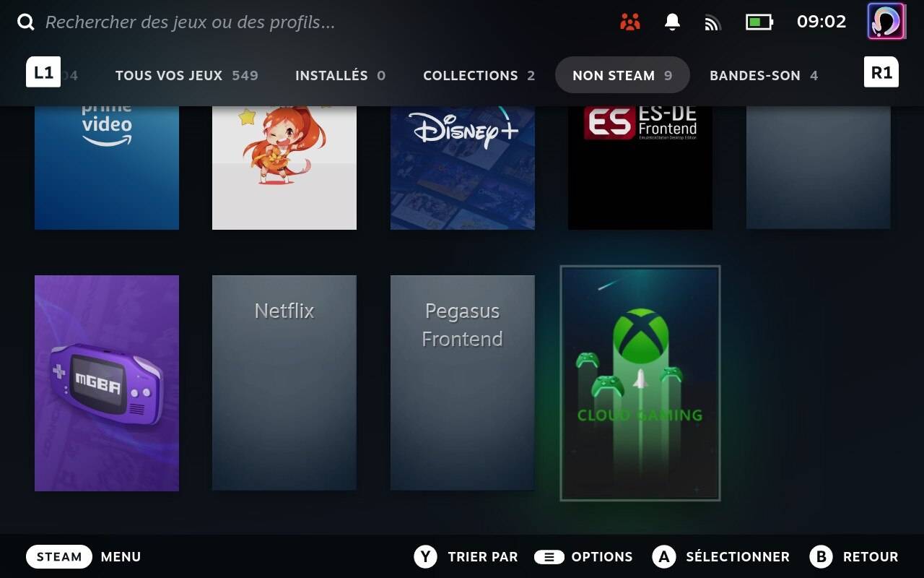Open the notifications bell

point(672,22)
